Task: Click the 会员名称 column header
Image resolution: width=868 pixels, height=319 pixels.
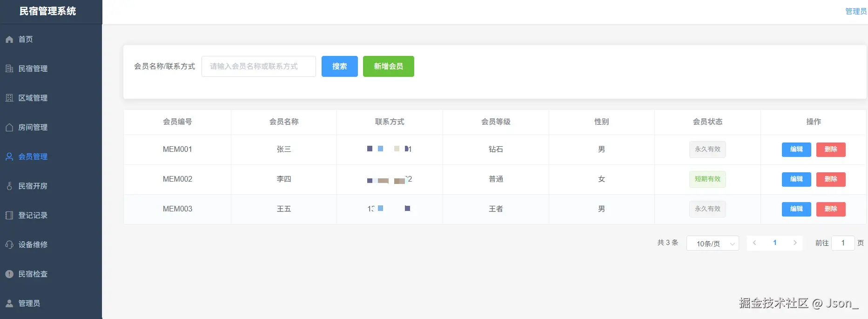Action: [284, 122]
